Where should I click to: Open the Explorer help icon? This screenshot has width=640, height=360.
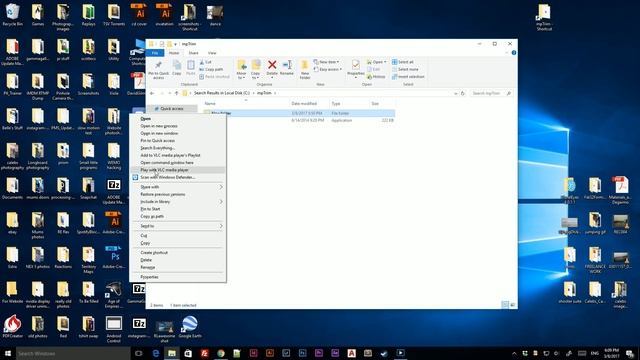[x=513, y=53]
